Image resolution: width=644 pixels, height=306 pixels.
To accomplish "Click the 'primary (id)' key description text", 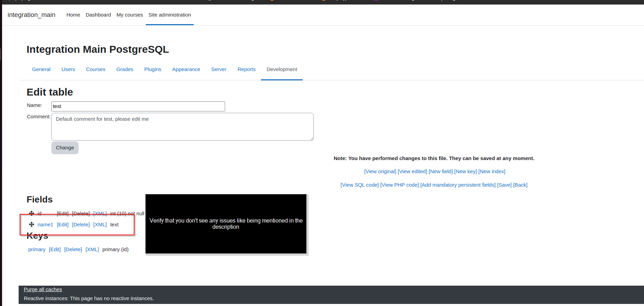I will [115, 249].
